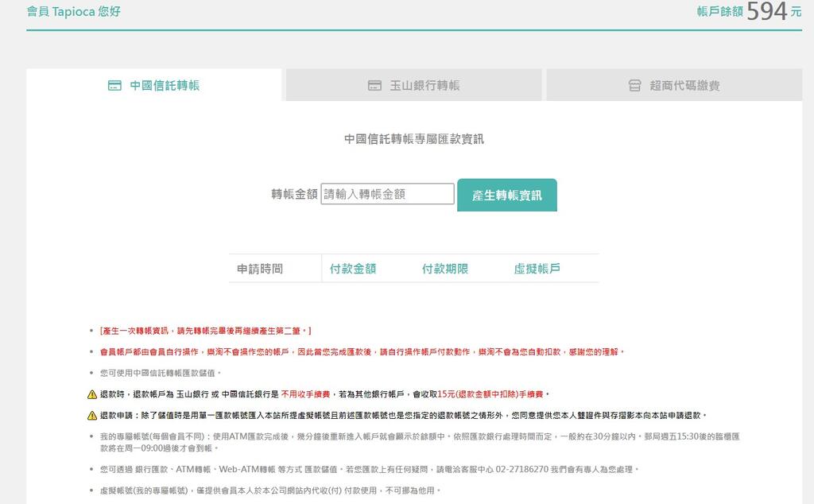
Task: Click the 付款期限 column header
Action: [x=445, y=269]
